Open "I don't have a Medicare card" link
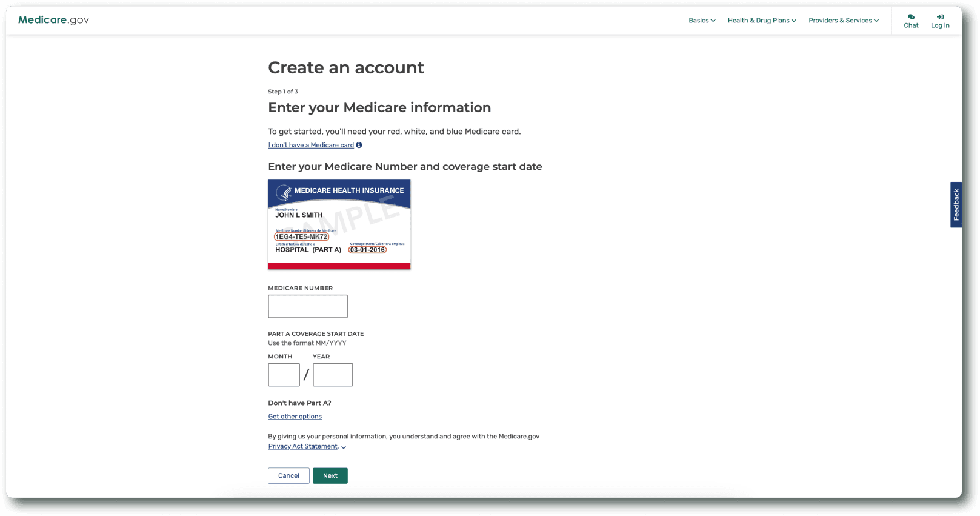Viewport: 980px width, 516px height. point(311,145)
